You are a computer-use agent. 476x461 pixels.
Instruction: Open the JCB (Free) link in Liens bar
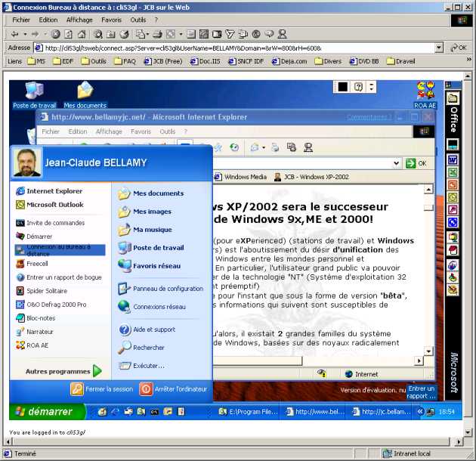162,61
